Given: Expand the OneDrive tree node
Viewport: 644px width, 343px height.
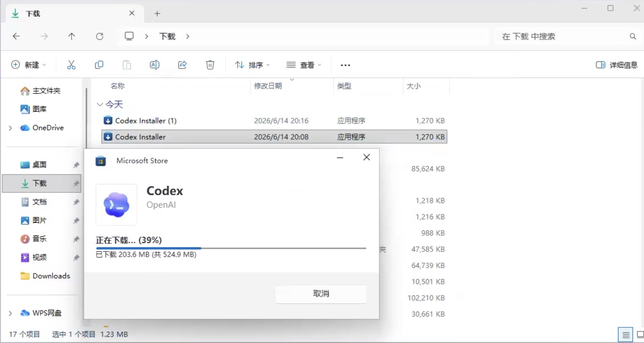Looking at the screenshot, I should tap(10, 128).
